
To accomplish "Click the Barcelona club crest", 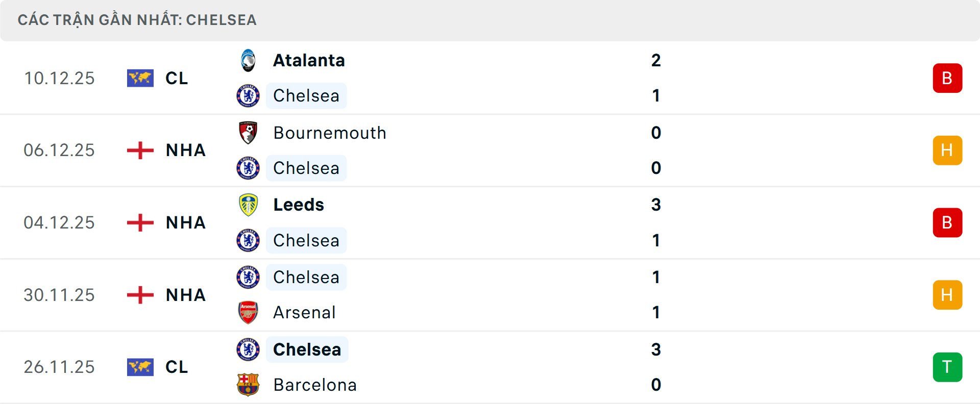I will (x=248, y=385).
